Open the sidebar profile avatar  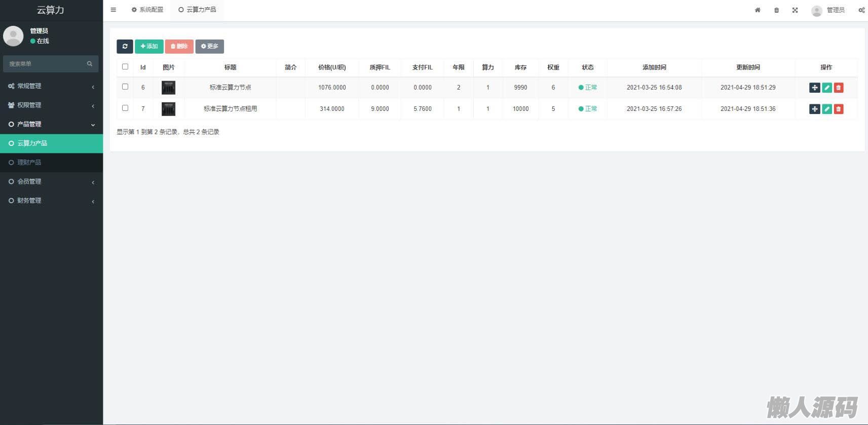click(x=13, y=36)
